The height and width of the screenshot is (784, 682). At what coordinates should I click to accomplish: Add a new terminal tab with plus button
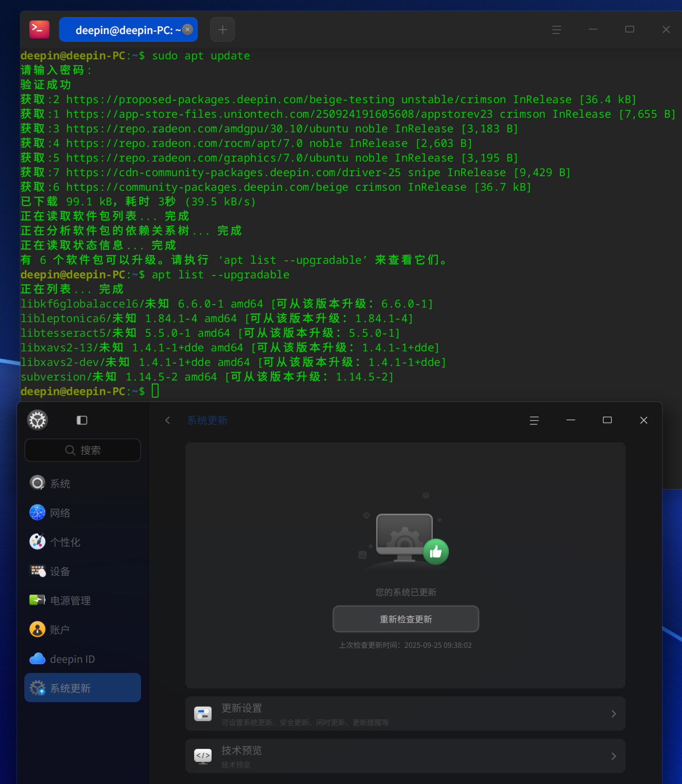coord(222,30)
